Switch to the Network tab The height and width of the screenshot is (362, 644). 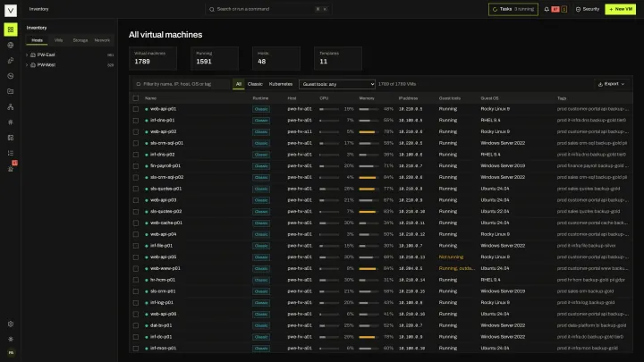[102, 40]
